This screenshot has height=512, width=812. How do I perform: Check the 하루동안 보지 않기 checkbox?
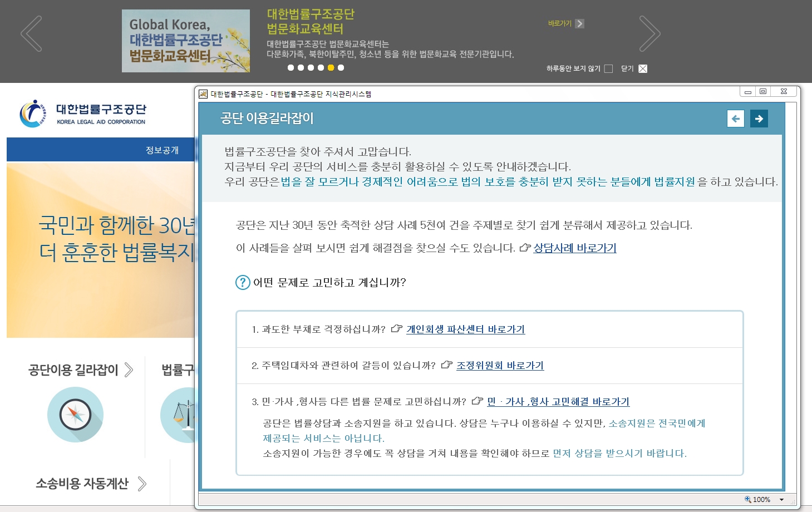pyautogui.click(x=608, y=68)
